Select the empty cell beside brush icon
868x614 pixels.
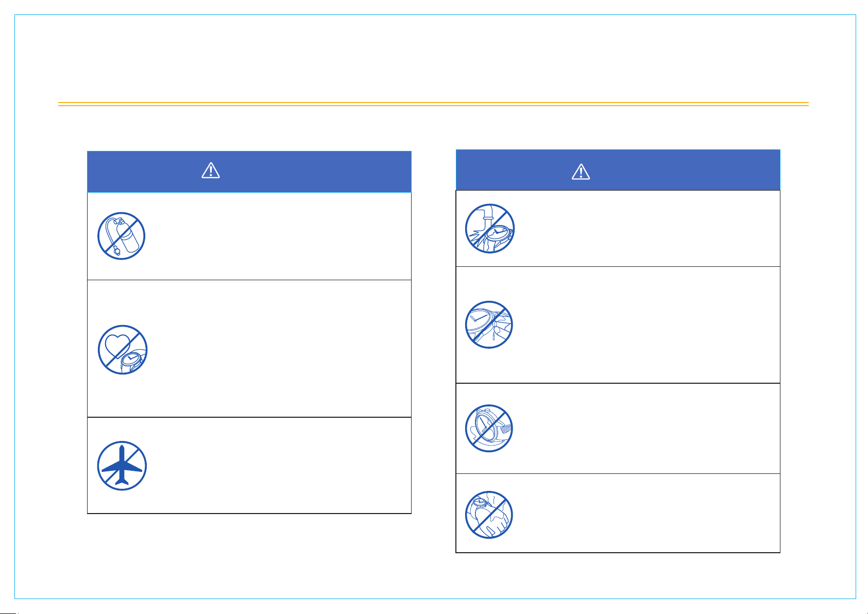pyautogui.click(x=650, y=429)
